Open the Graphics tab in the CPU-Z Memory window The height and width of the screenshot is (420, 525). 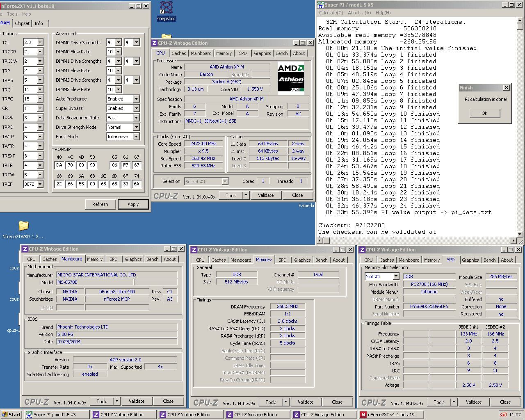point(302,260)
